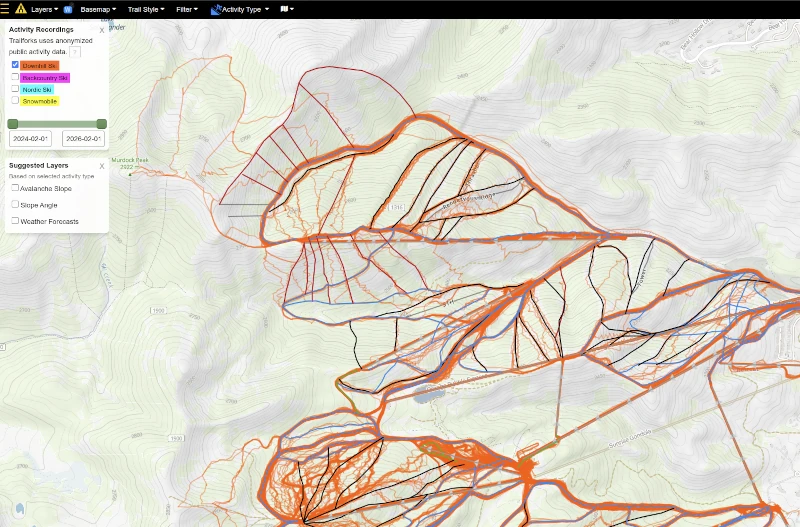
Task: Expand the Trail Style dropdown
Action: [x=146, y=9]
